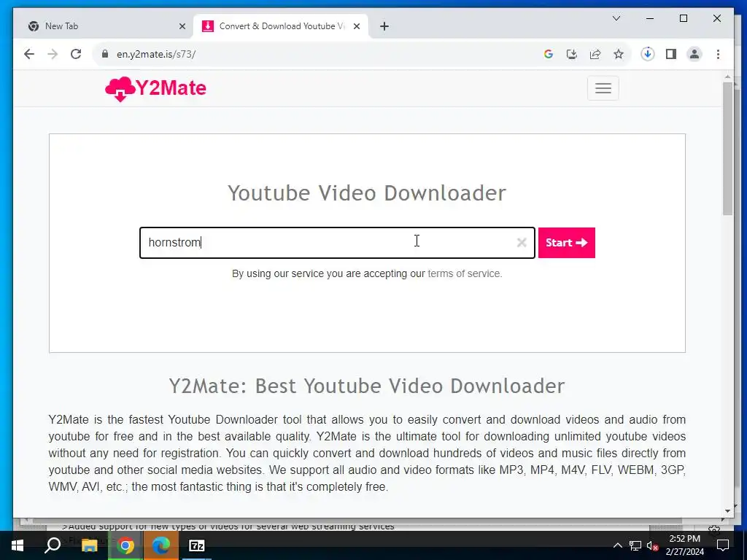The image size is (747, 560).
Task: Go forward in browser history
Action: [x=53, y=54]
